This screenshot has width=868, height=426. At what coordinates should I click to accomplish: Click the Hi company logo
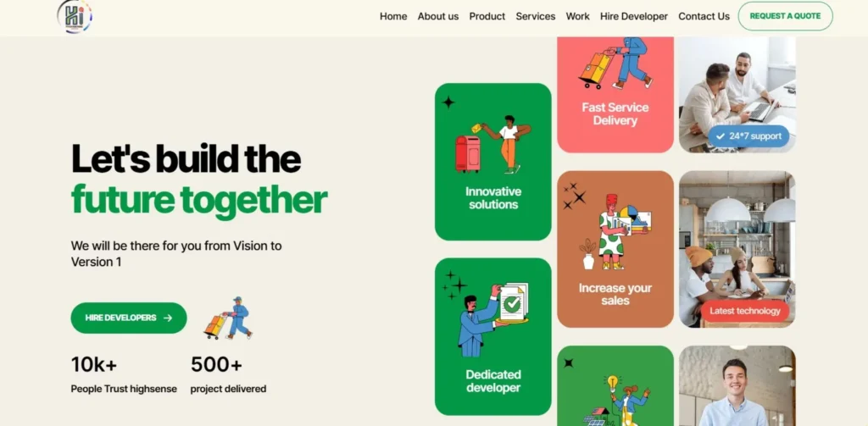pos(75,16)
